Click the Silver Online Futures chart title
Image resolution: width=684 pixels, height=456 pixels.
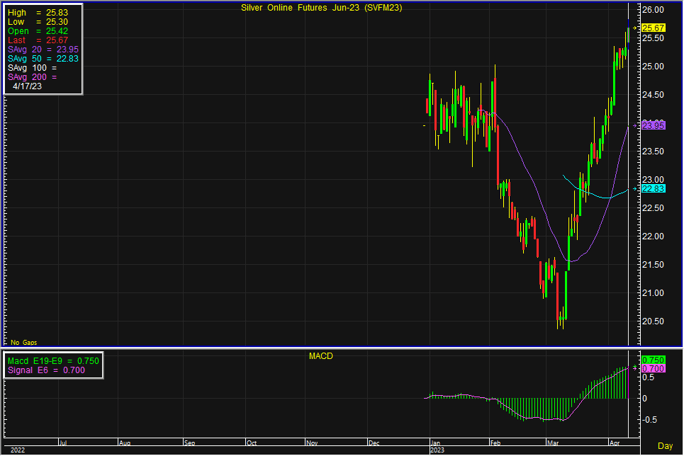point(309,7)
